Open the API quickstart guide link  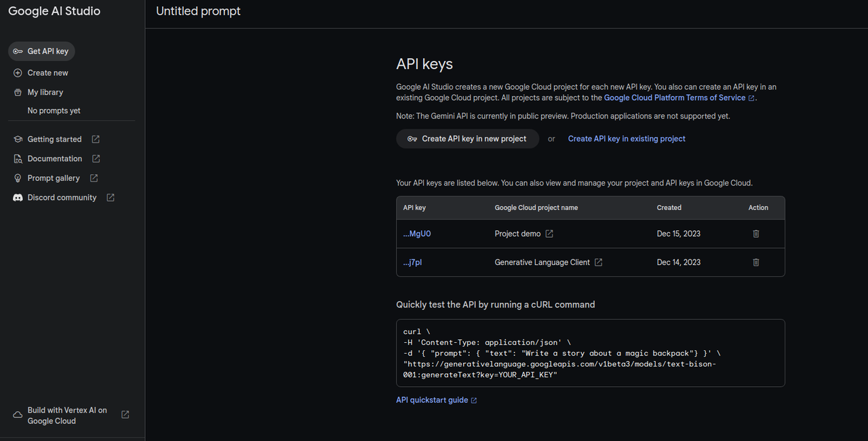[432, 400]
